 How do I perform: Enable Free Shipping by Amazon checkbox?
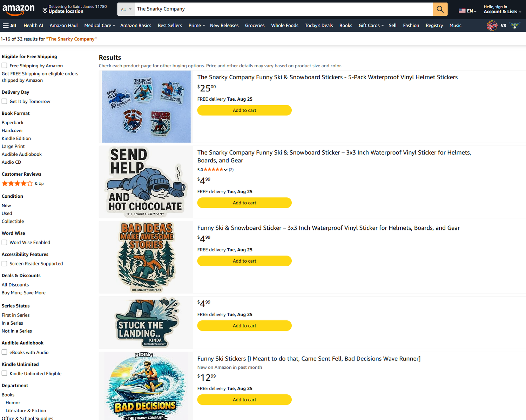[4, 66]
